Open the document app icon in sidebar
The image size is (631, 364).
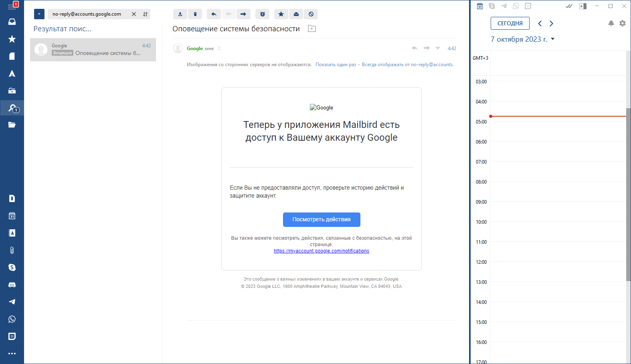pos(12,198)
